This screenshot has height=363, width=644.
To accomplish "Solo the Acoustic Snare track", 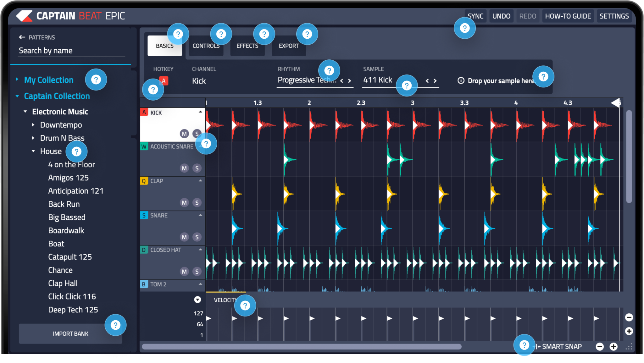I will 197,168.
